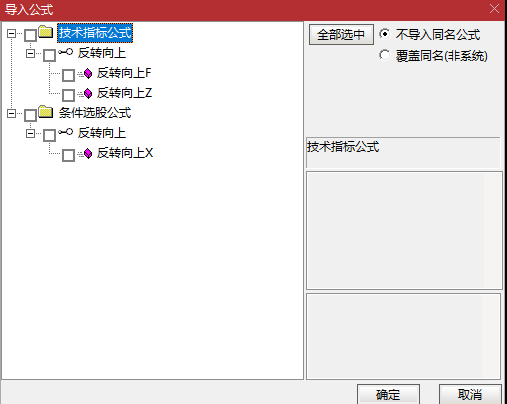The height and width of the screenshot is (404, 507).
Task: Click the magenta cube icon beside 反转向上Z
Action: coord(88,93)
